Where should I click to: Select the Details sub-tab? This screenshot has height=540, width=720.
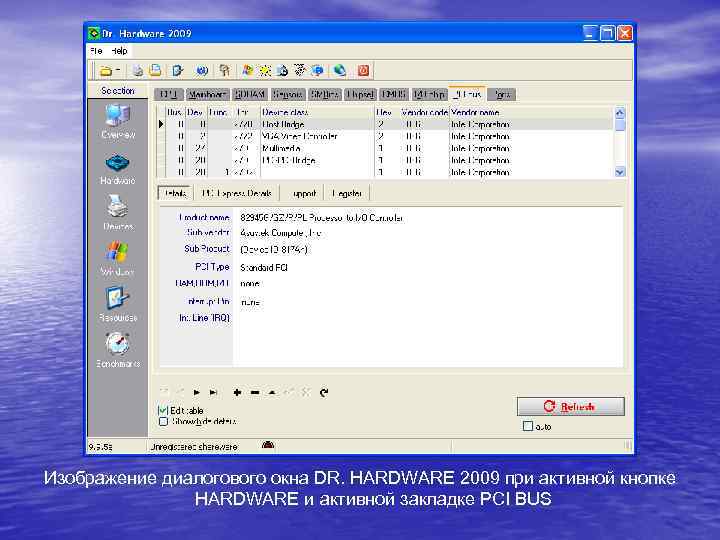coord(175,193)
